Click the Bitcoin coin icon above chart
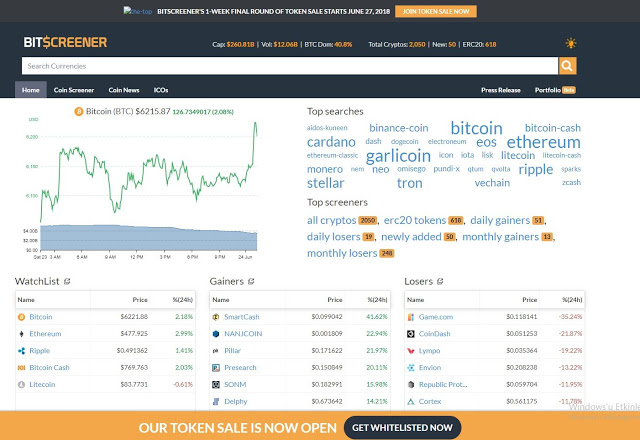 coord(79,111)
